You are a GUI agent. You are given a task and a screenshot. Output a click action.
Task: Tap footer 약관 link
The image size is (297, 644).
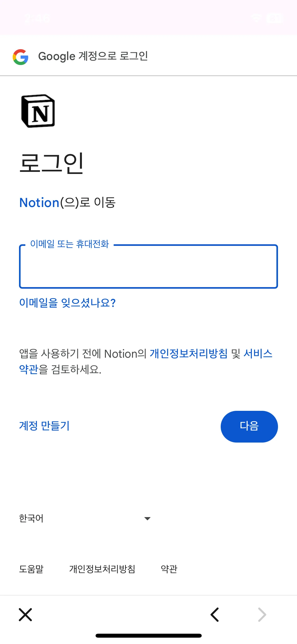(x=169, y=569)
